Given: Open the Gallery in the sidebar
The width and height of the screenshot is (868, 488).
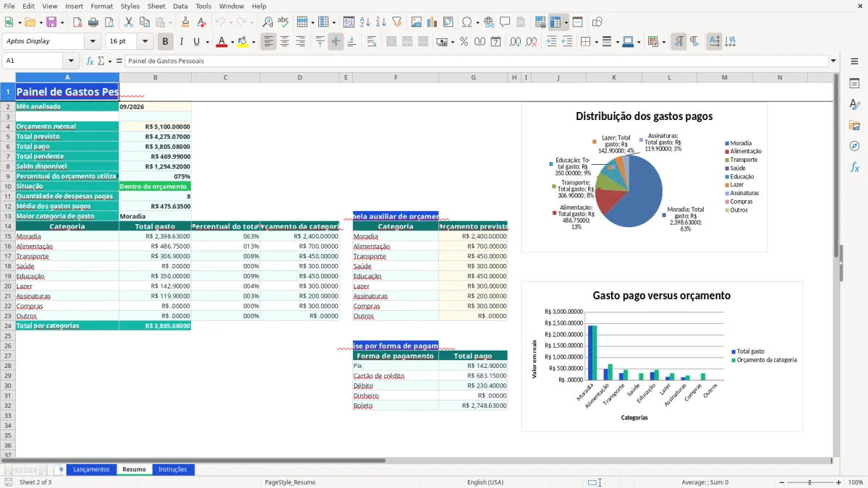Looking at the screenshot, I should [854, 125].
